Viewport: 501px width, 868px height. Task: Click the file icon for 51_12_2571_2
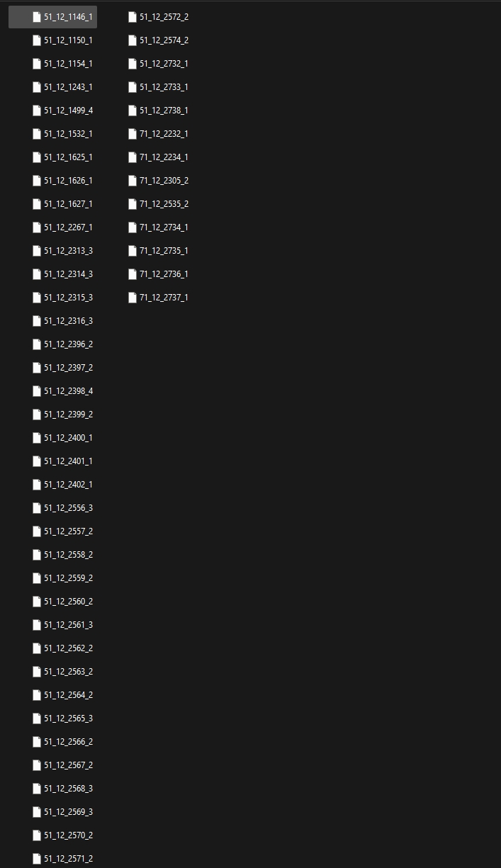36,858
